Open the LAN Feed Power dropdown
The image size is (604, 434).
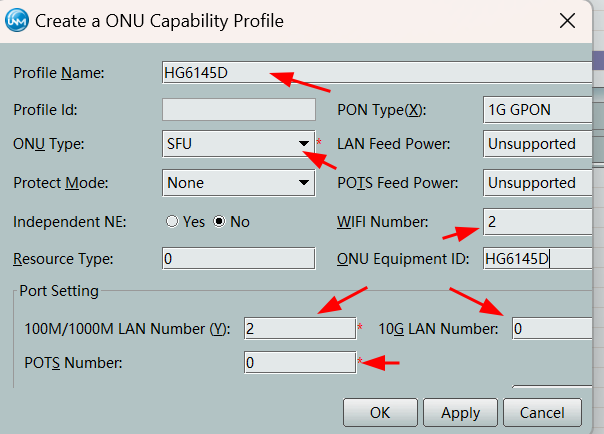click(537, 144)
